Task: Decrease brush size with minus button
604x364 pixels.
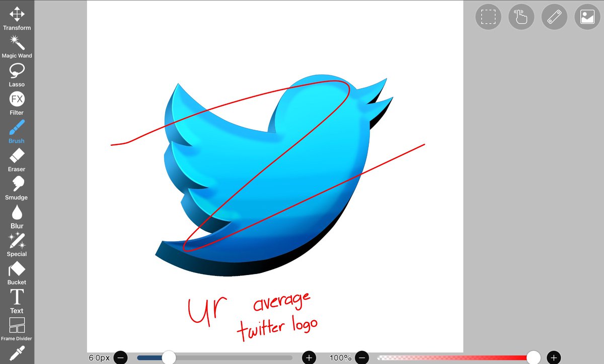Action: point(121,357)
